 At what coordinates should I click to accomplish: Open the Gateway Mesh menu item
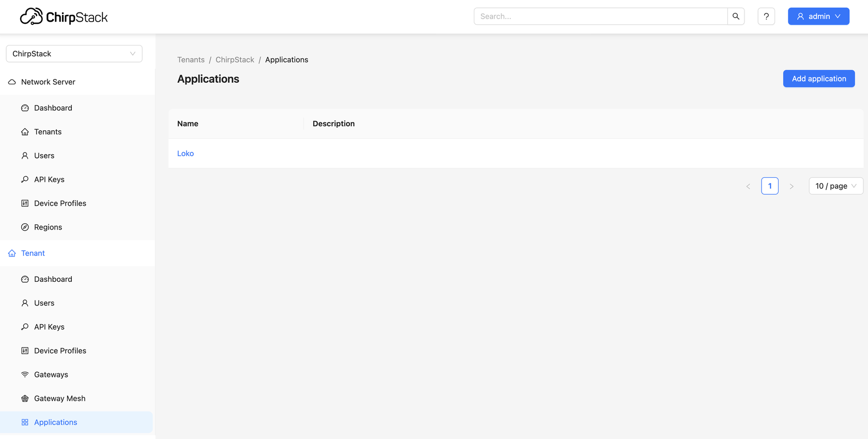coord(76,398)
